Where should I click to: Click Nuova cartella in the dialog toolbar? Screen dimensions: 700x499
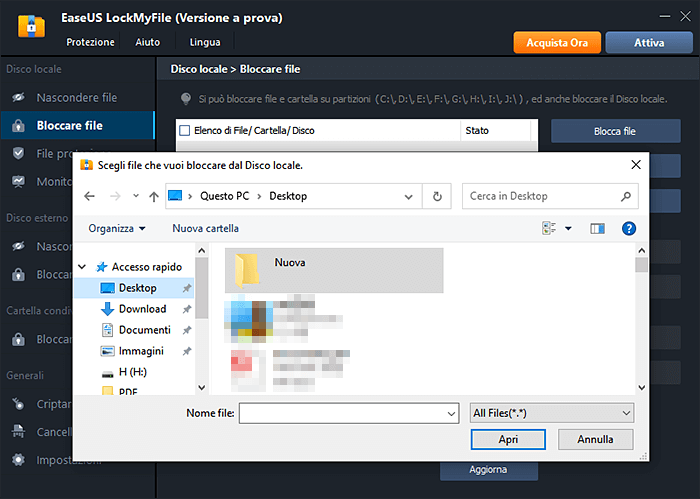click(x=205, y=229)
